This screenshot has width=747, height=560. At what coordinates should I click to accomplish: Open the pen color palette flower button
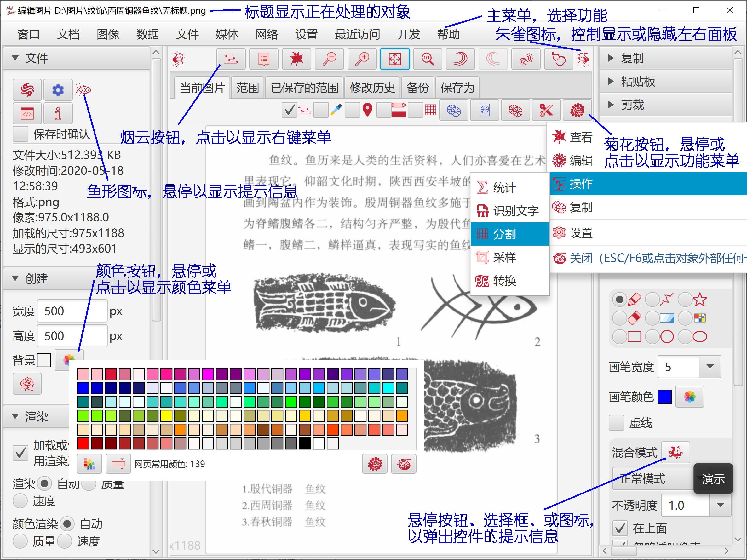coord(690,397)
